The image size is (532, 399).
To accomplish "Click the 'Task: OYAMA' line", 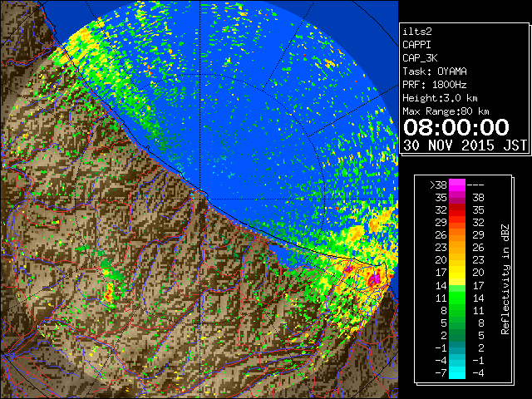I will (x=435, y=71).
